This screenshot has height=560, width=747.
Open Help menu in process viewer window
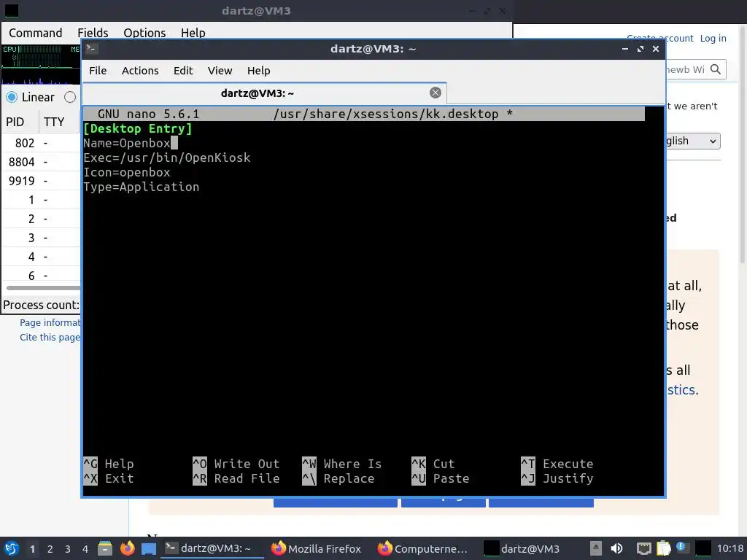[193, 33]
